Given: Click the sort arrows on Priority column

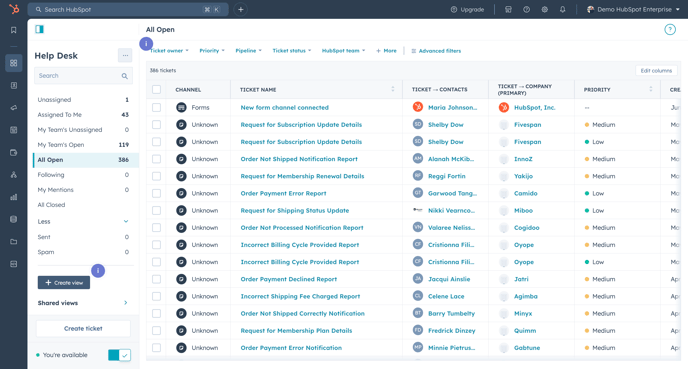Looking at the screenshot, I should tap(651, 89).
